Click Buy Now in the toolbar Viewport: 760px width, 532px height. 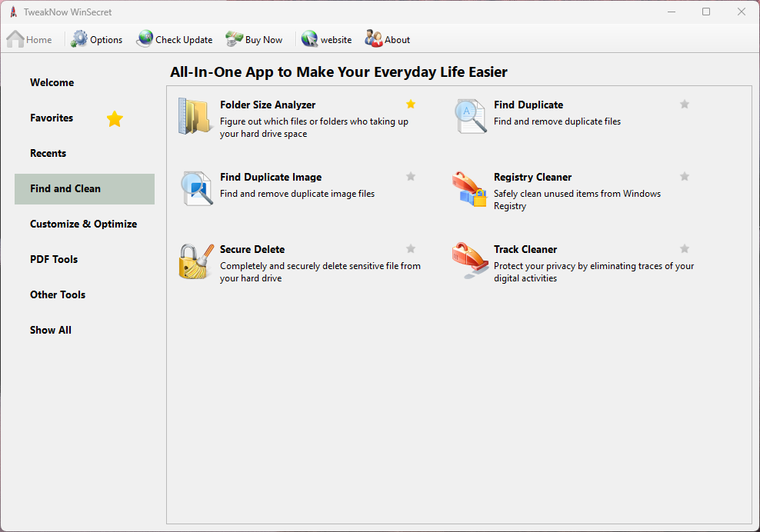tap(255, 39)
